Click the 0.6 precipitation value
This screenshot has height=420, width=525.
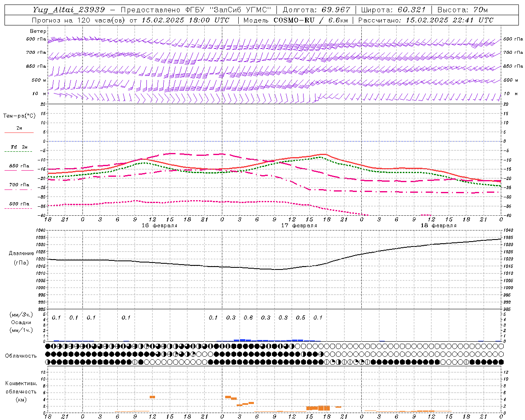point(248,317)
